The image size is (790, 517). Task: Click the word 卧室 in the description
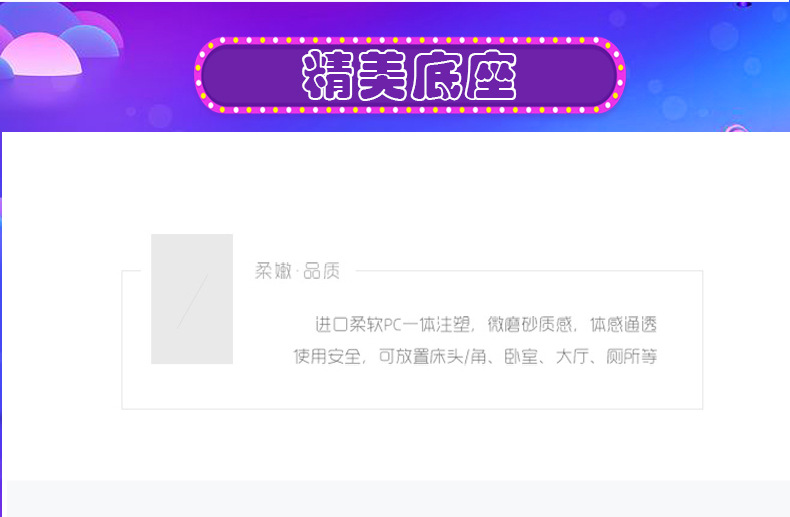point(521,357)
